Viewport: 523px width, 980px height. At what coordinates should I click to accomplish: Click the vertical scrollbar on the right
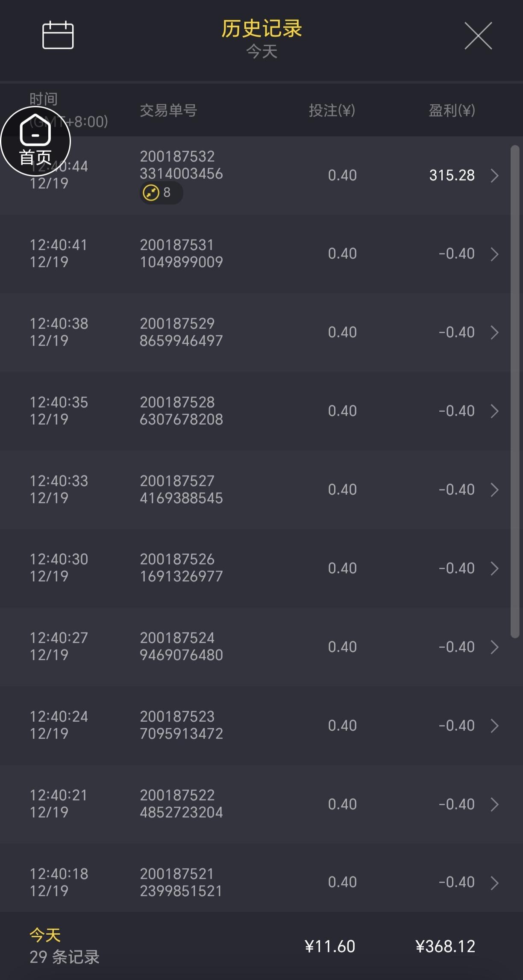click(x=515, y=391)
